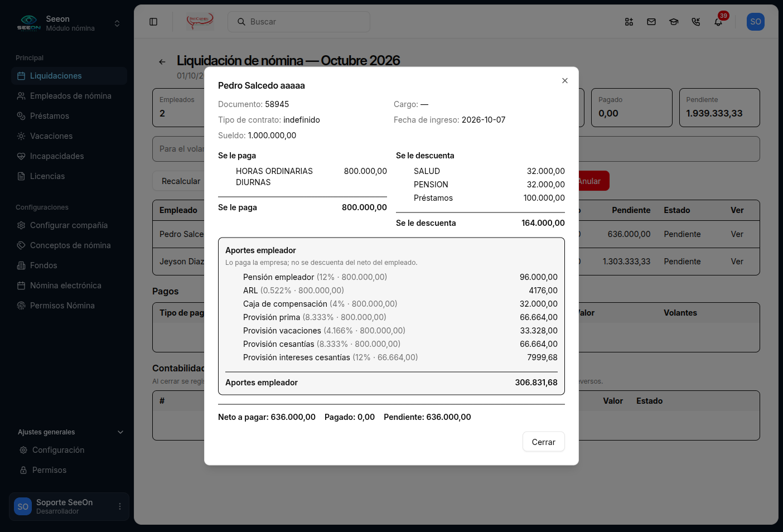Open notifications bell with 39 badge

719,22
